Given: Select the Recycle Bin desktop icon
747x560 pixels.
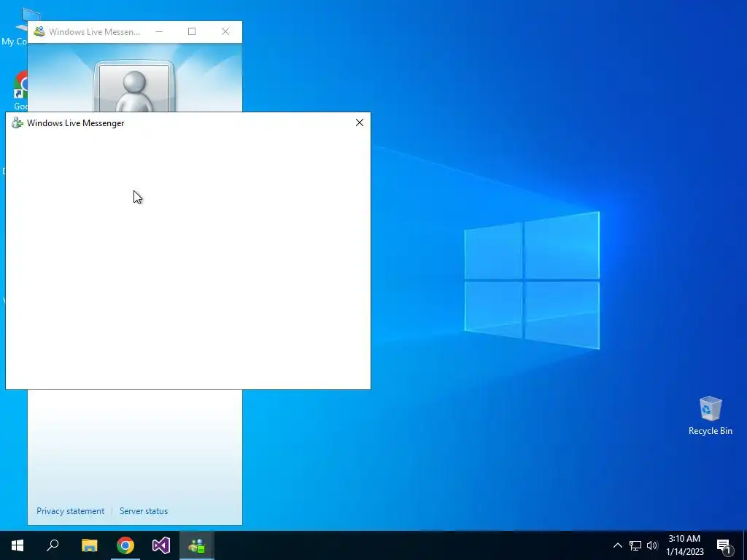Looking at the screenshot, I should [x=711, y=416].
